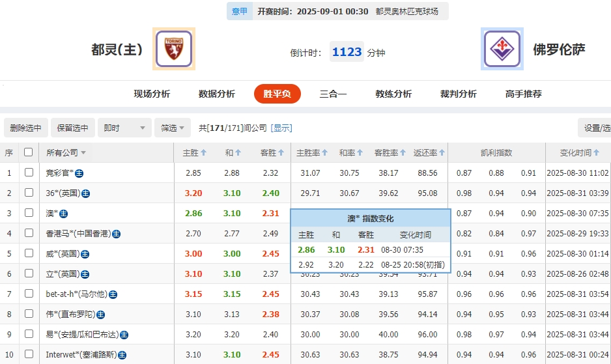The image size is (611, 364).
Task: Click the 意甲 league tag
Action: pos(240,11)
